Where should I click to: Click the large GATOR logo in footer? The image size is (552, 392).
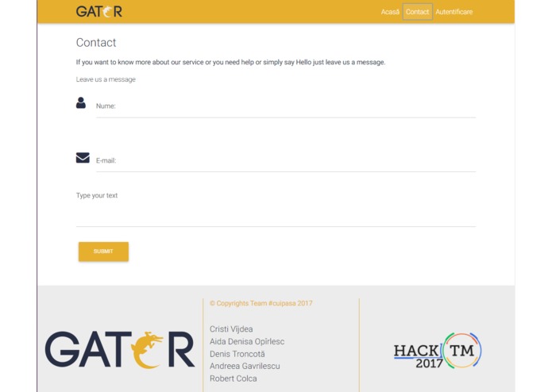click(120, 350)
